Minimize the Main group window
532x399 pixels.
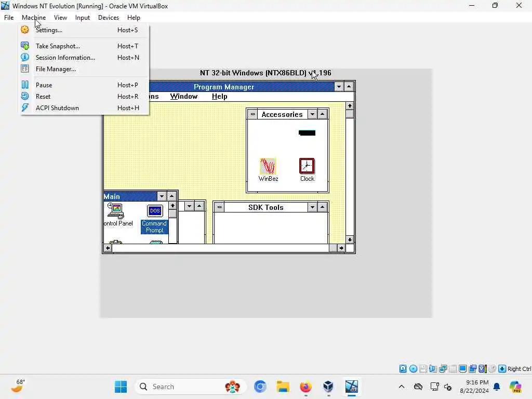pyautogui.click(x=162, y=196)
